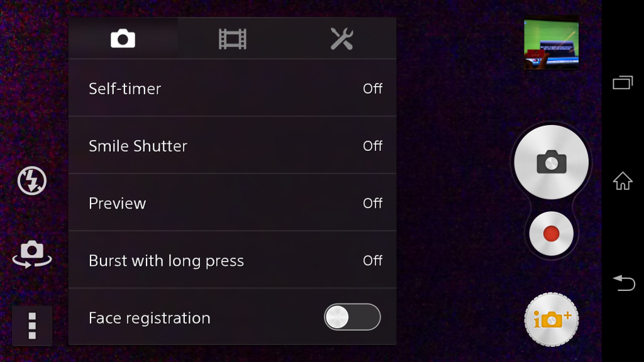644x362 pixels.
Task: Tap the camera shutter button
Action: pyautogui.click(x=551, y=162)
